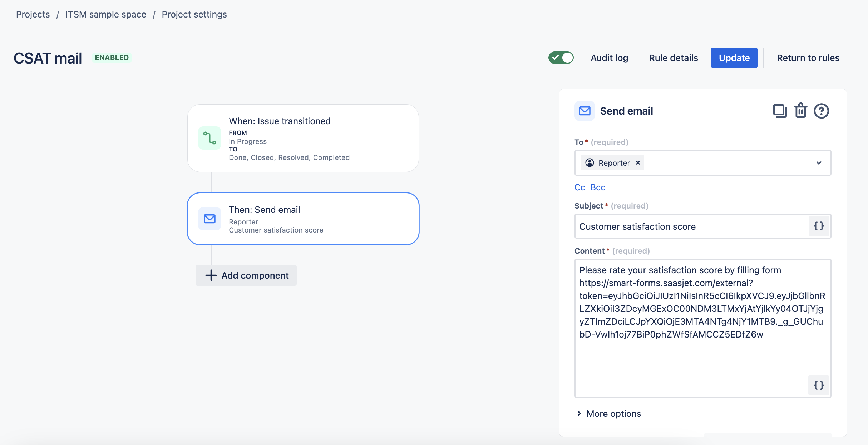Open Rule details
The height and width of the screenshot is (445, 868).
click(673, 58)
